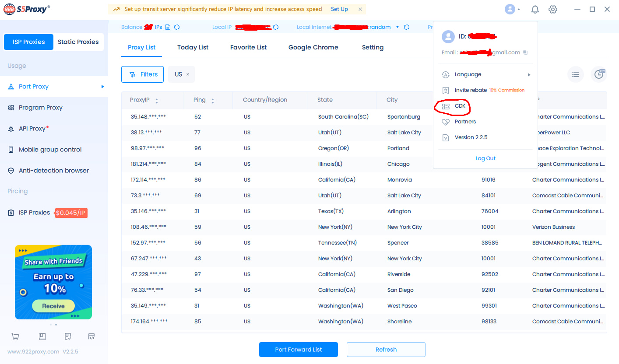Viewport: 619px width, 364px height.
Task: Remove the US filter tag
Action: (188, 74)
